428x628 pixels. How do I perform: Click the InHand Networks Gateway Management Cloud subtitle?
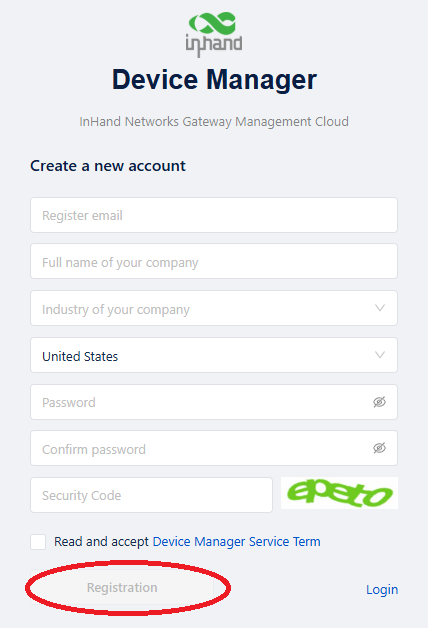[214, 121]
